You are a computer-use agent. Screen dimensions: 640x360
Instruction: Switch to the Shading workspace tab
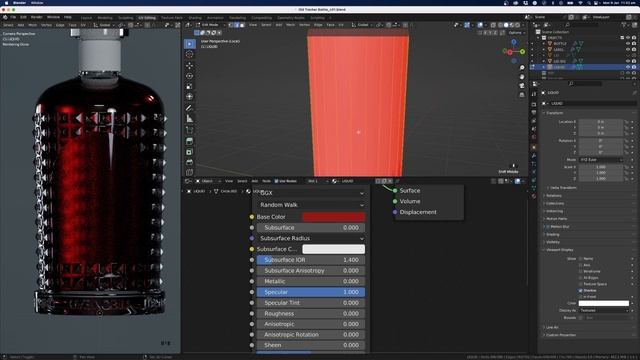point(195,18)
